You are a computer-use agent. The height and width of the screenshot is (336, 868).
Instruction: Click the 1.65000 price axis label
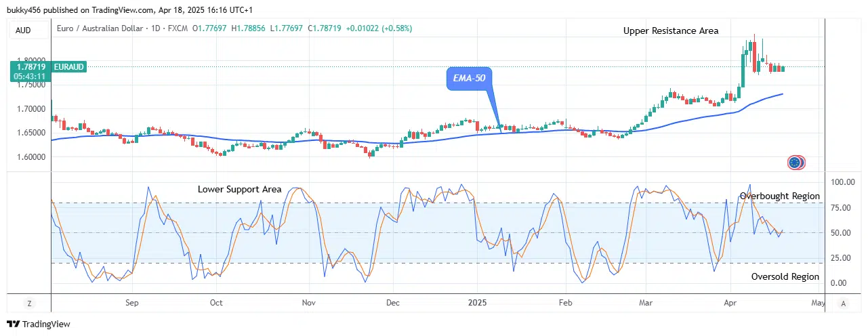tap(30, 133)
